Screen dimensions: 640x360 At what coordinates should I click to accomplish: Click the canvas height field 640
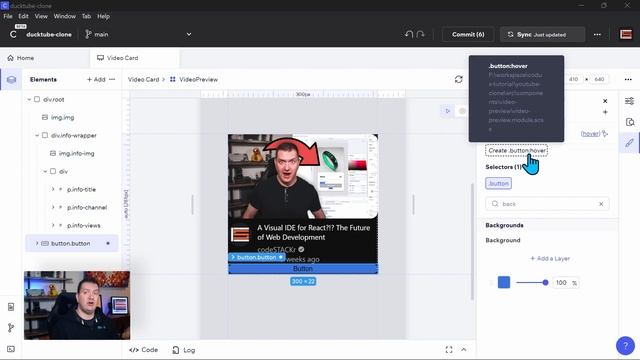pos(599,79)
